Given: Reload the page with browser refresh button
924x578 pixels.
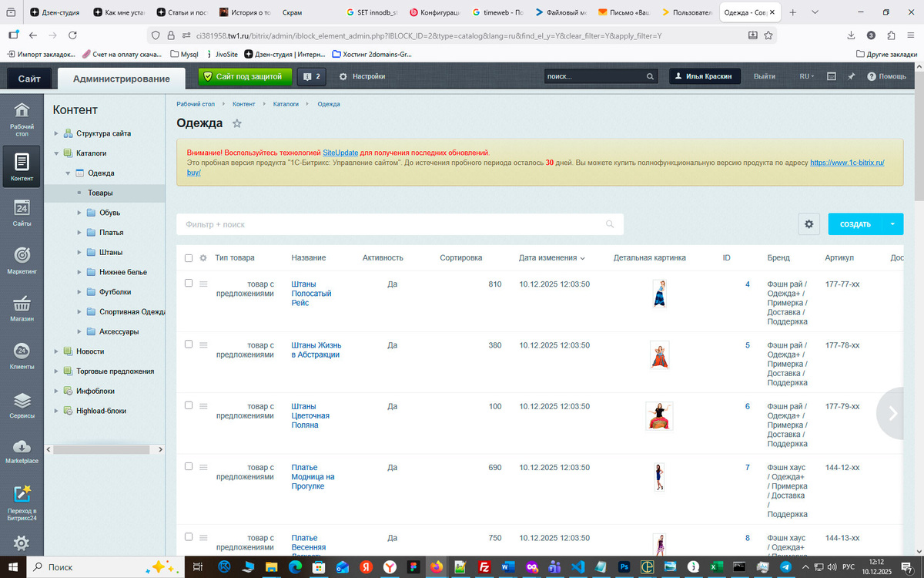Looking at the screenshot, I should [72, 35].
